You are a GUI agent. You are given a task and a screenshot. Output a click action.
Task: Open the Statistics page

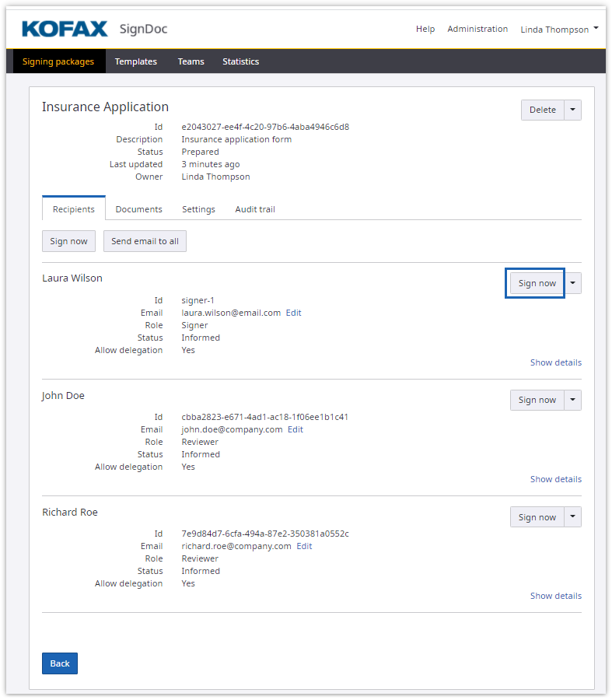pyautogui.click(x=240, y=61)
